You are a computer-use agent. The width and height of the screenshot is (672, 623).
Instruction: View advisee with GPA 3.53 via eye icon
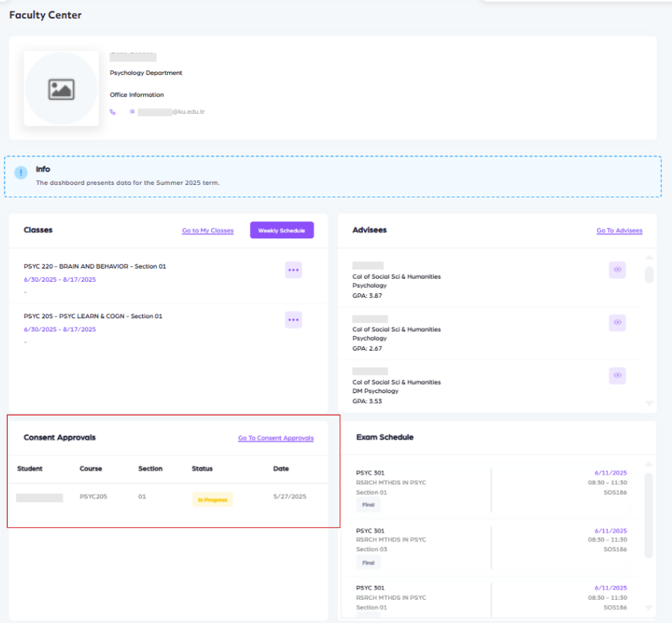click(x=617, y=375)
